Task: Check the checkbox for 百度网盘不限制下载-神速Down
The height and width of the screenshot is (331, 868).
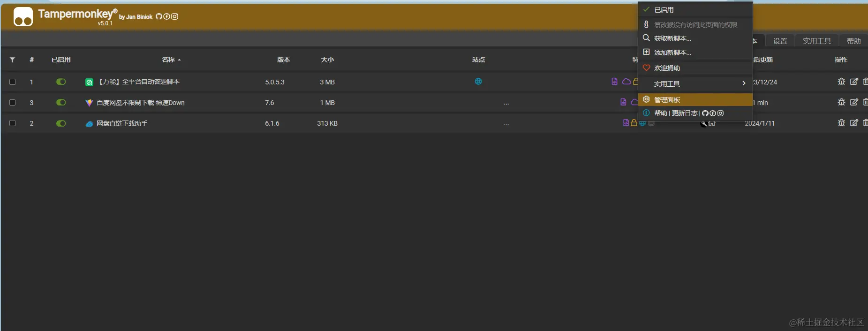Action: [13, 102]
